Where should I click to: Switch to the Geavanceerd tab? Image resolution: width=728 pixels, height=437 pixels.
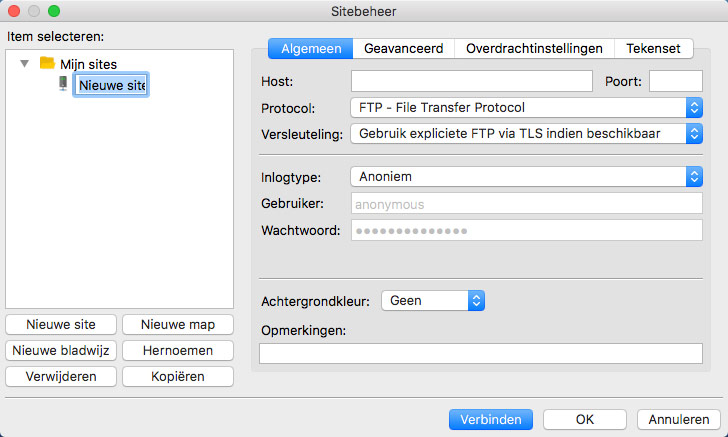[x=403, y=48]
